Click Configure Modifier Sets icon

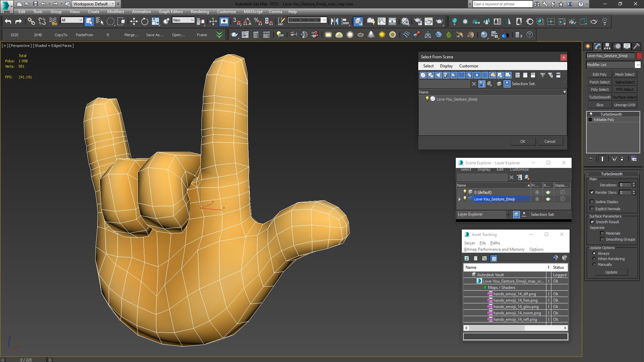pyautogui.click(x=634, y=159)
